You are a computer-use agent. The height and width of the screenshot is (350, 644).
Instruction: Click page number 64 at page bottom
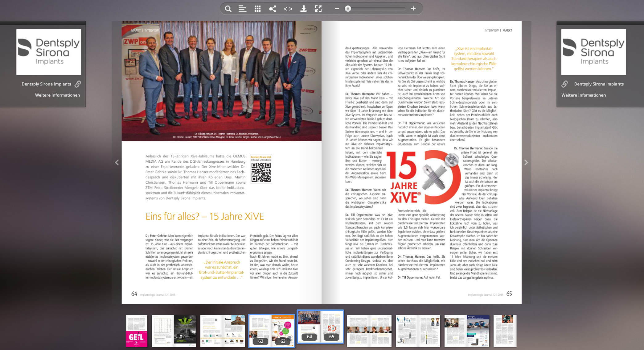(x=134, y=294)
